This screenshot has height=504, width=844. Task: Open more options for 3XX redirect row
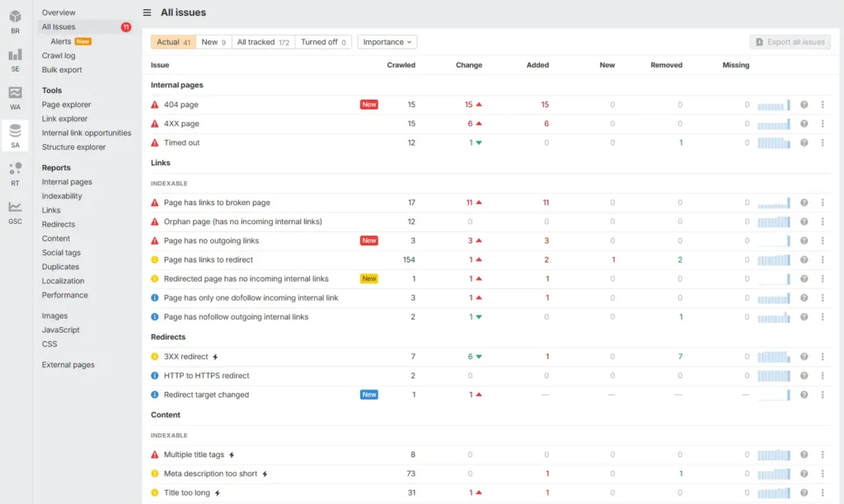[x=823, y=357]
